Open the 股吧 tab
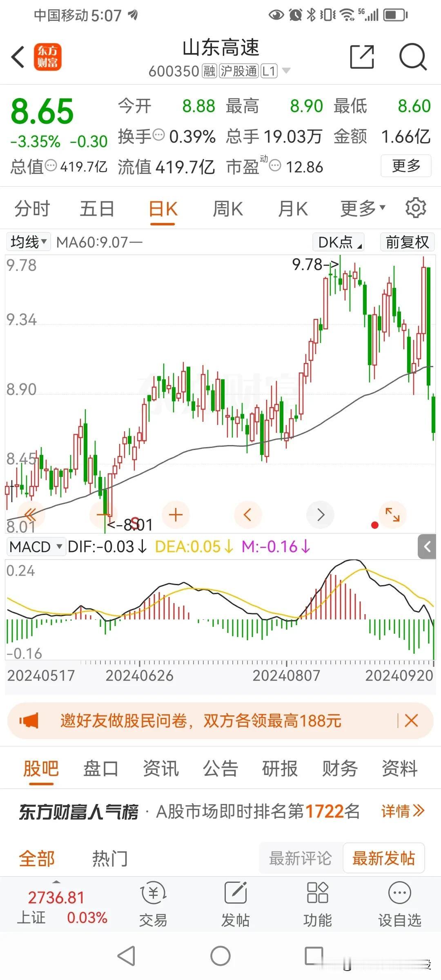 click(x=41, y=768)
